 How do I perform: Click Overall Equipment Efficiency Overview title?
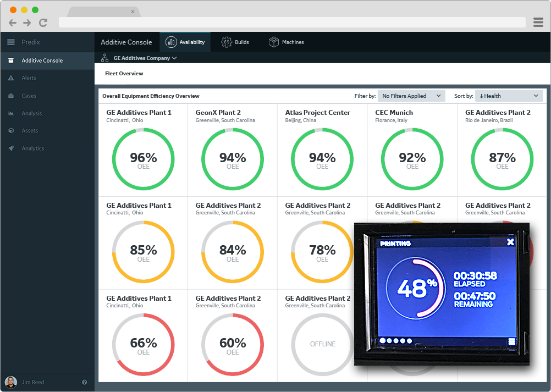pyautogui.click(x=151, y=96)
